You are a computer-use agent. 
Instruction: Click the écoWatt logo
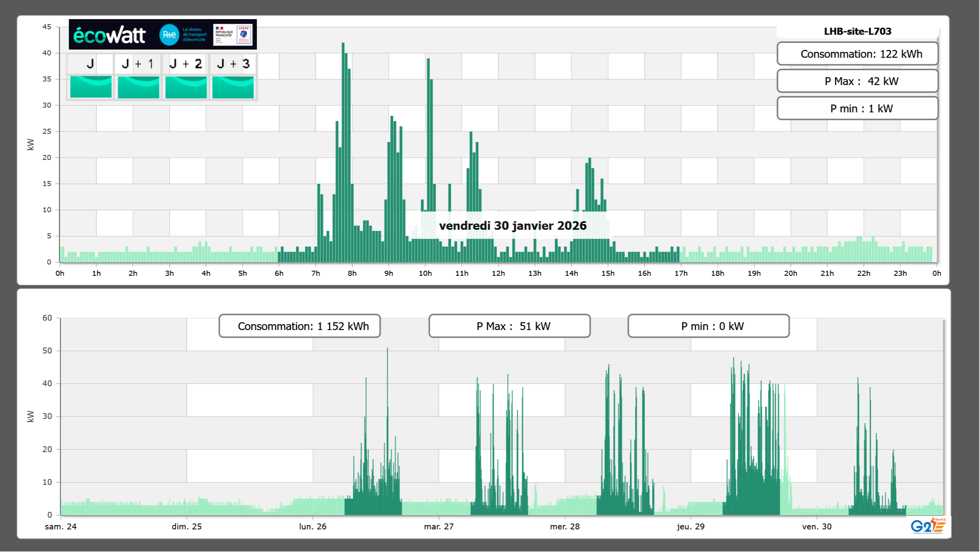coord(110,35)
